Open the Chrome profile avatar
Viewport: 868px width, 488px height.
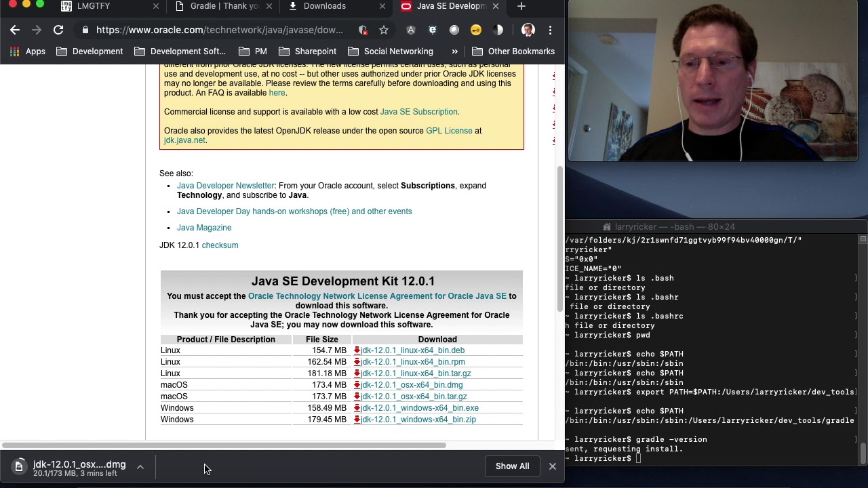coord(528,30)
